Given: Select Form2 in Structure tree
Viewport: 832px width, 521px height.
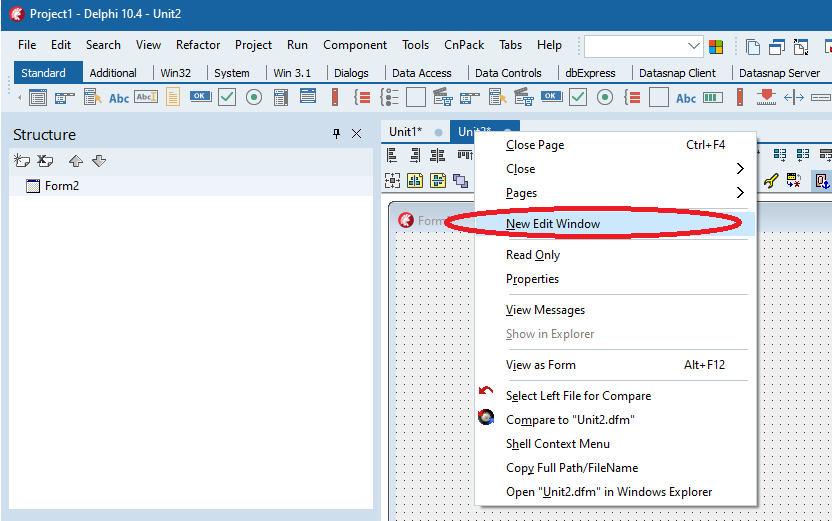Looking at the screenshot, I should point(62,186).
